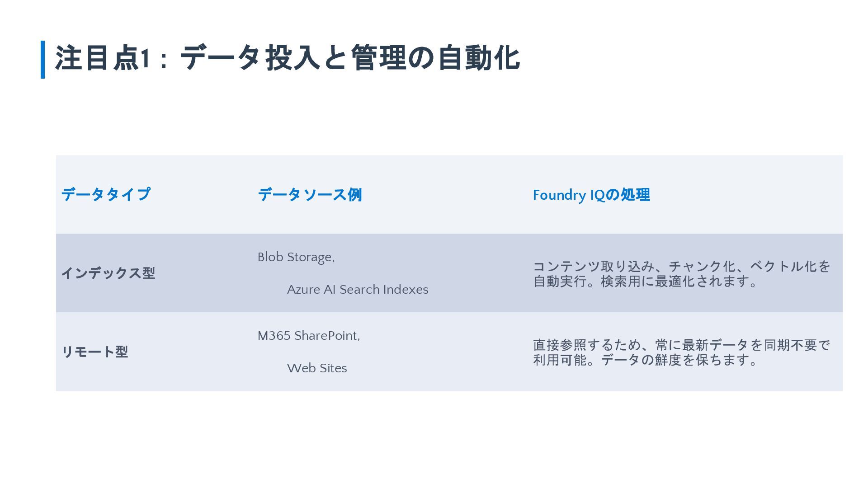Image resolution: width=868 pixels, height=488 pixels.
Task: Click the Web Sites text
Action: coord(317,368)
